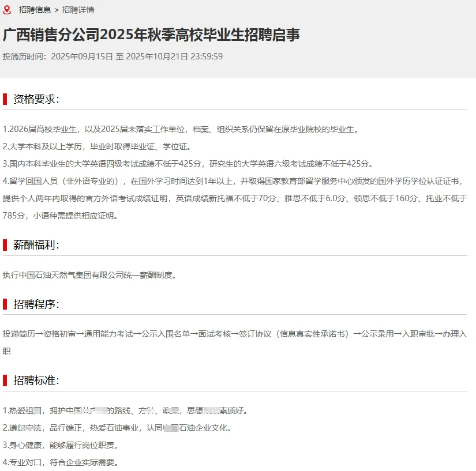Click the 招聘程序 section heading
Image resolution: width=476 pixels, height=471 pixels.
36,304
